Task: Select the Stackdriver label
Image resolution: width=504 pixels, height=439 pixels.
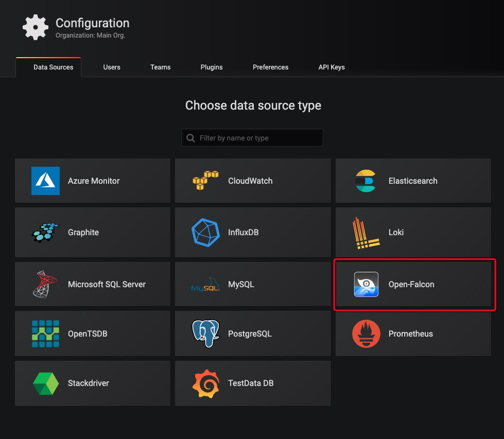Action: [x=89, y=383]
